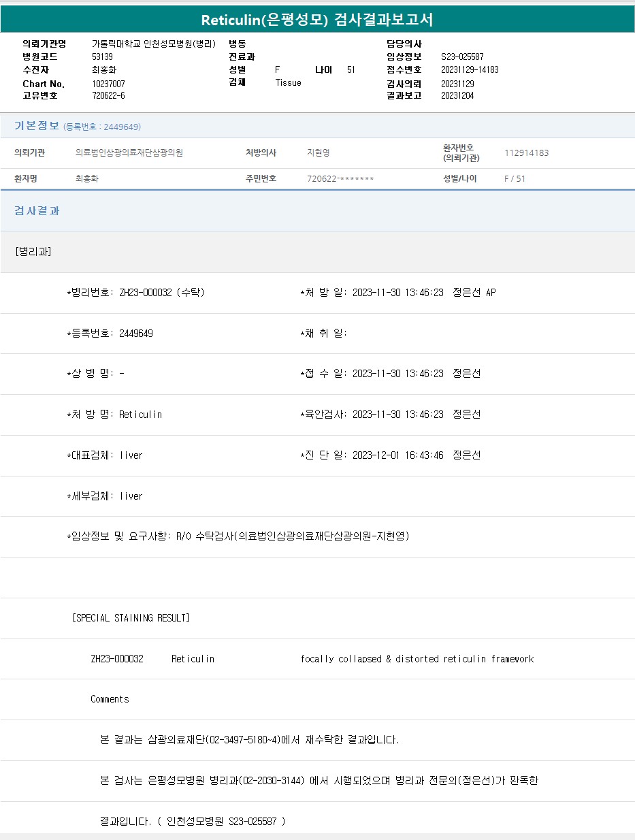Viewport: 635px width, 840px height.
Task: Select the 결과보고 date 20231204
Action: (x=457, y=95)
